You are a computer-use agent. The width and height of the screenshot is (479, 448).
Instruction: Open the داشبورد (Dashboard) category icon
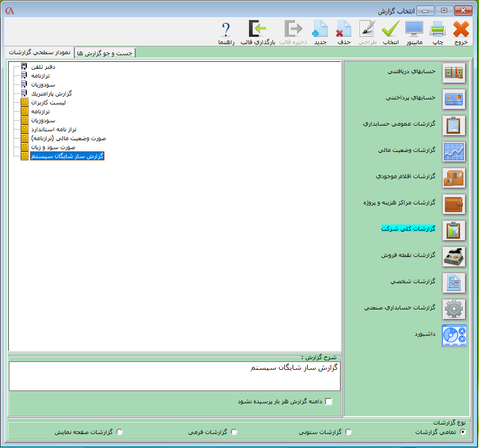(453, 335)
